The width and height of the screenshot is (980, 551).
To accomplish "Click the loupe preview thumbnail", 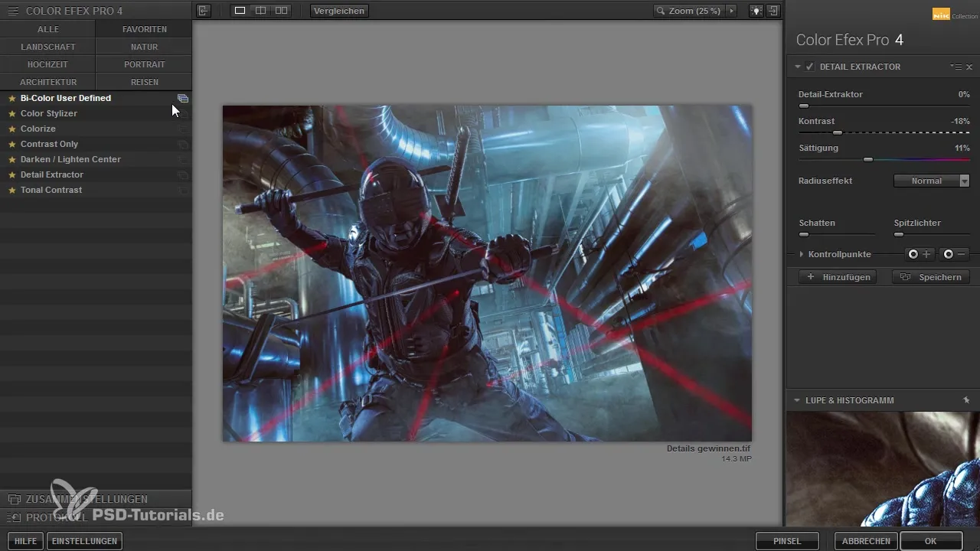I will [x=883, y=468].
